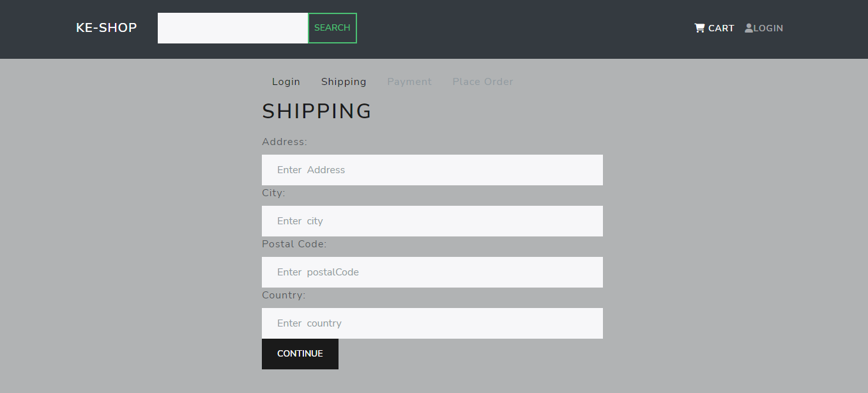The image size is (868, 393).
Task: Click the Place Order step
Action: pos(482,81)
